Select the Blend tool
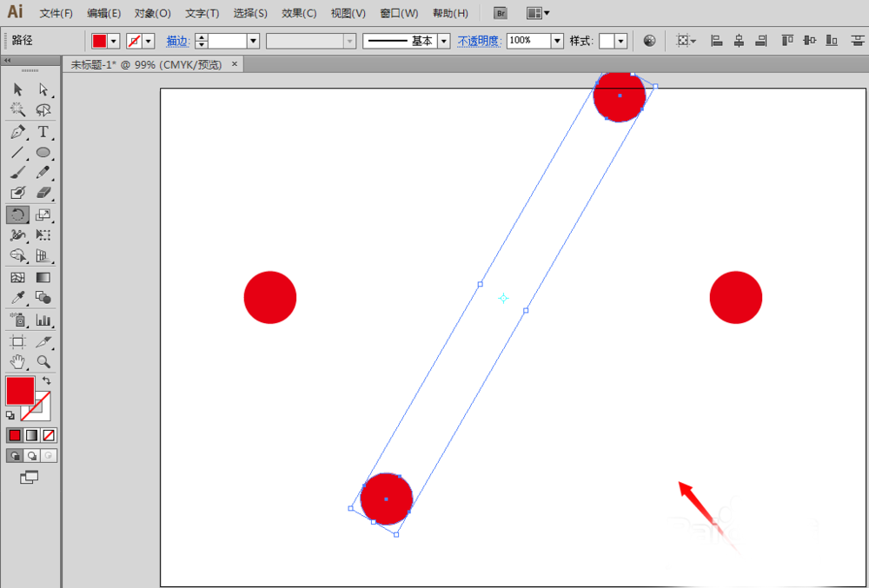Viewport: 869px width, 588px height. point(43,298)
